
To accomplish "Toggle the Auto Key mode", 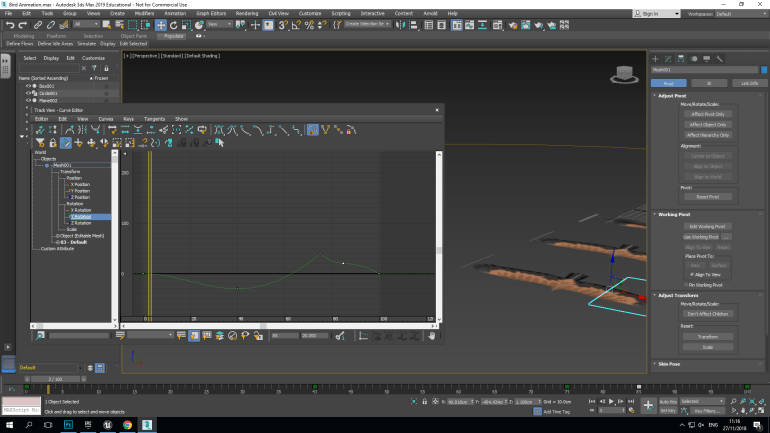I will [x=668, y=402].
